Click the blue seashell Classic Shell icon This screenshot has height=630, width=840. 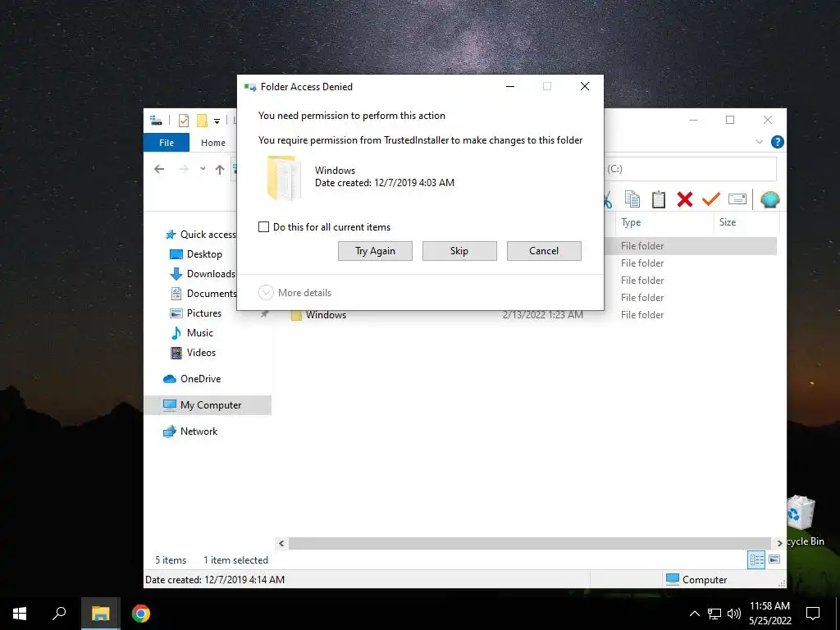coord(769,199)
